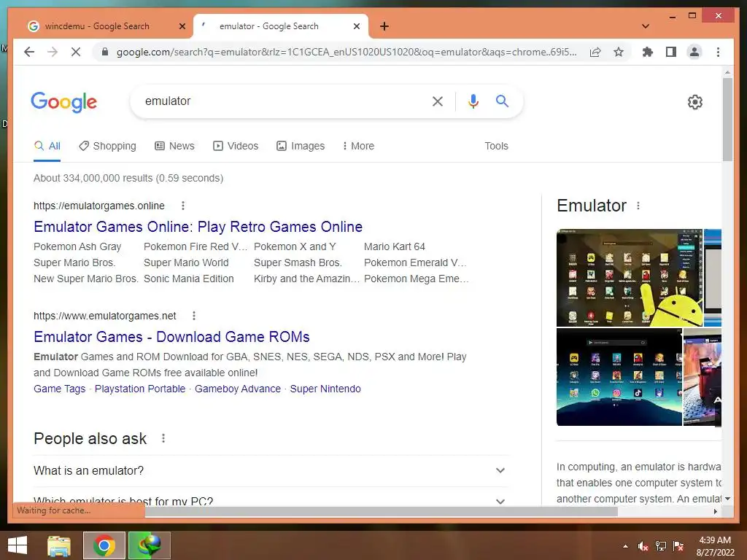The width and height of the screenshot is (747, 560).
Task: Open the Android emulator image with yellow robot
Action: click(x=630, y=278)
